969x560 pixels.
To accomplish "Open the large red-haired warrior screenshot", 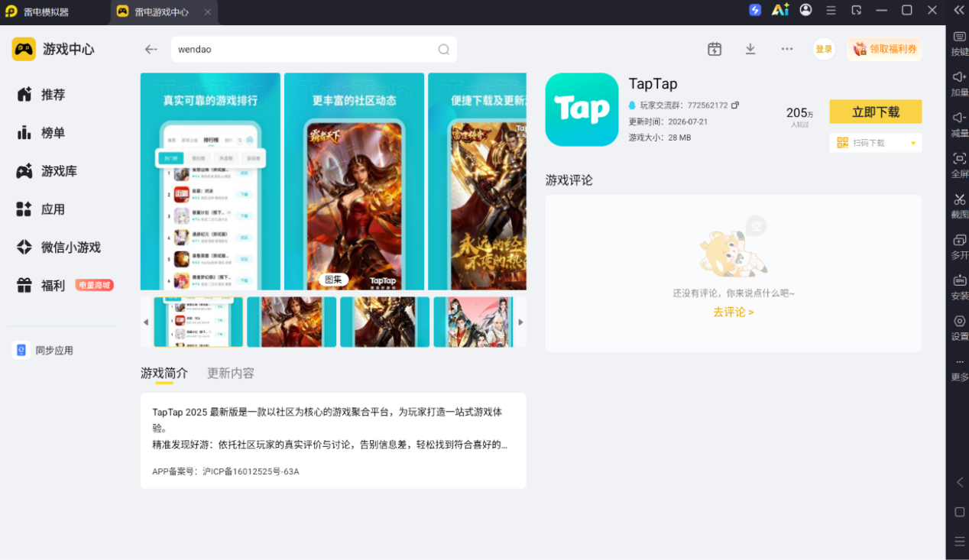I will click(354, 181).
